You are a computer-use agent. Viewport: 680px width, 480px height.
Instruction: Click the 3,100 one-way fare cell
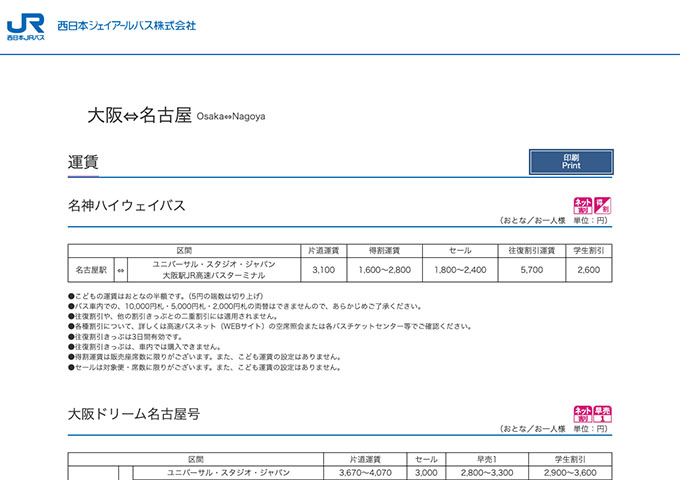coord(324,270)
